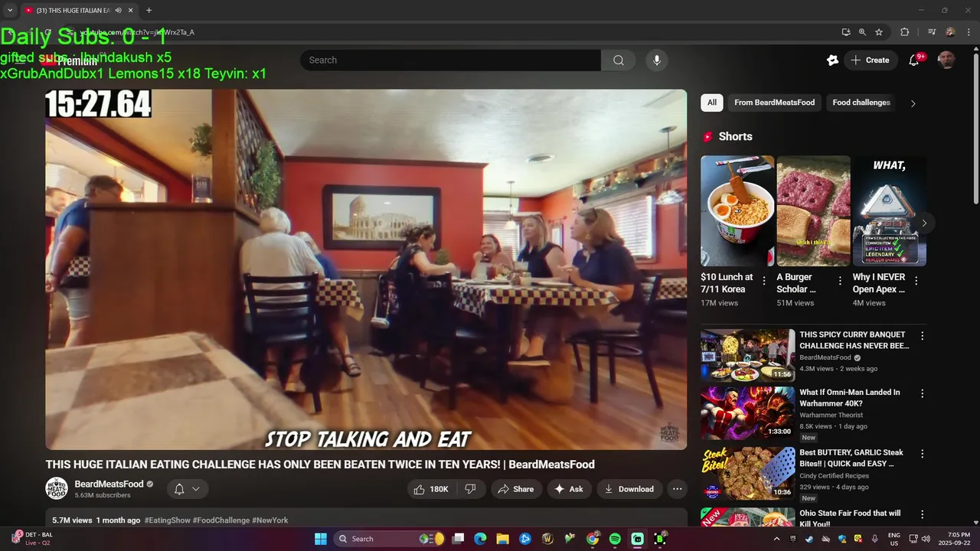
Task: Open the A Burger Scholar short thumbnail
Action: [x=813, y=211]
